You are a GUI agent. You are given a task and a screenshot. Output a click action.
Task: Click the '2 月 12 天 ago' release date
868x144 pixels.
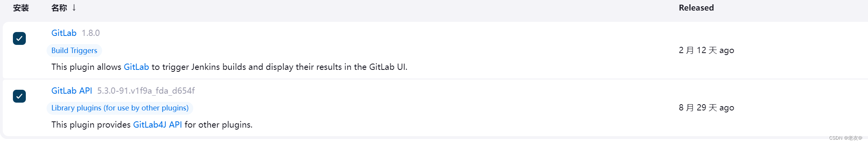pos(706,50)
